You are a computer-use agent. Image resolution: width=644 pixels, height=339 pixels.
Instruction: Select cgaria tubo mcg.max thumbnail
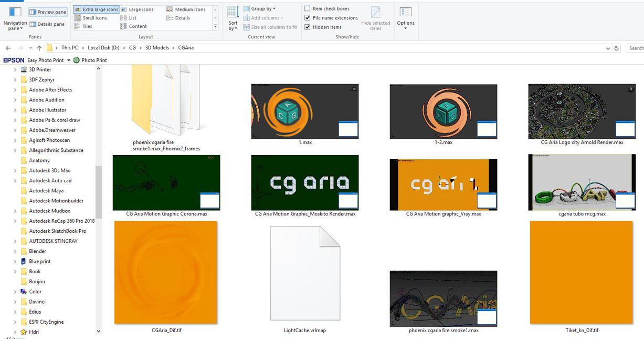[x=582, y=182]
